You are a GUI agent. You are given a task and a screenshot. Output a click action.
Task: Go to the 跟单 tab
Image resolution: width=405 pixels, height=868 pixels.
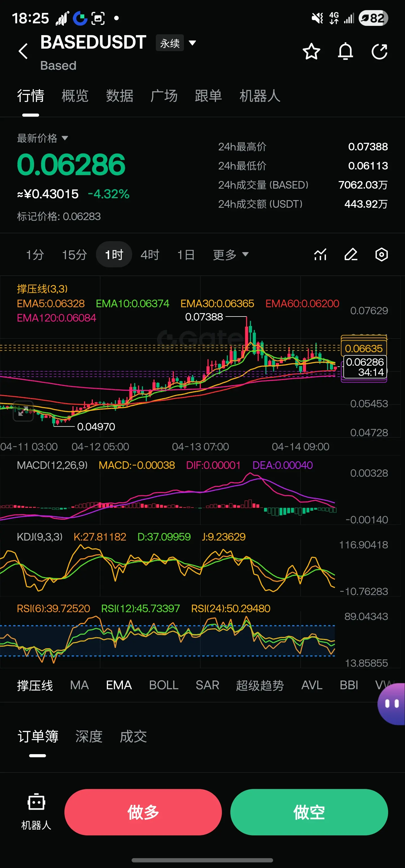click(208, 96)
